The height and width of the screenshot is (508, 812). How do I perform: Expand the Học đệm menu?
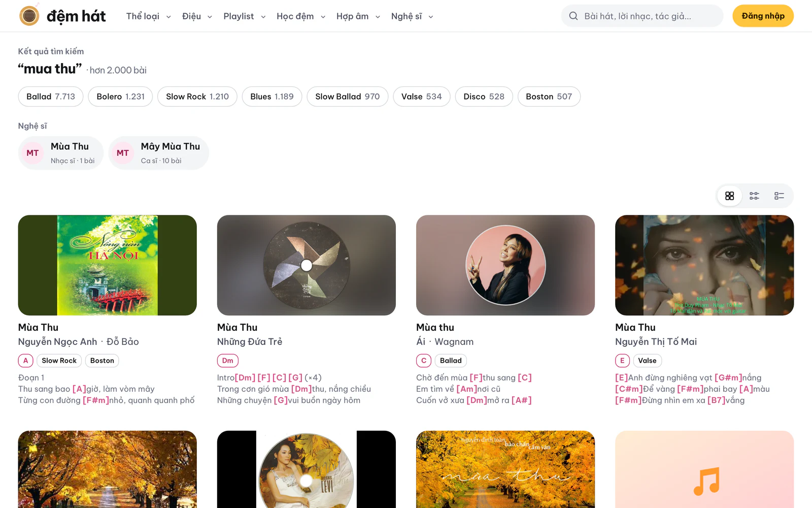[301, 16]
